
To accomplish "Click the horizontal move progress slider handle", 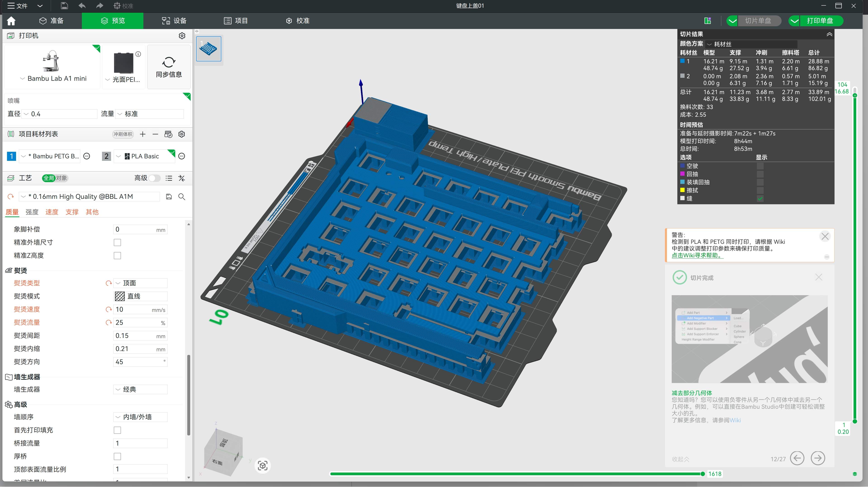I will click(702, 474).
